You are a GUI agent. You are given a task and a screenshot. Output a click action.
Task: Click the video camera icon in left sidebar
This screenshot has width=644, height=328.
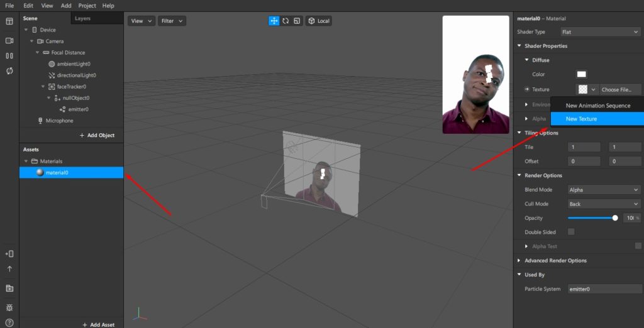(x=9, y=40)
